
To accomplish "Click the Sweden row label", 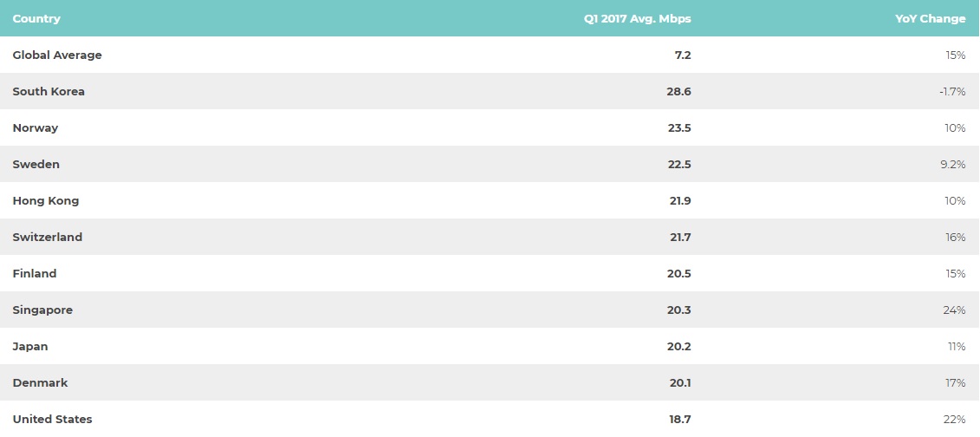I will pyautogui.click(x=36, y=164).
